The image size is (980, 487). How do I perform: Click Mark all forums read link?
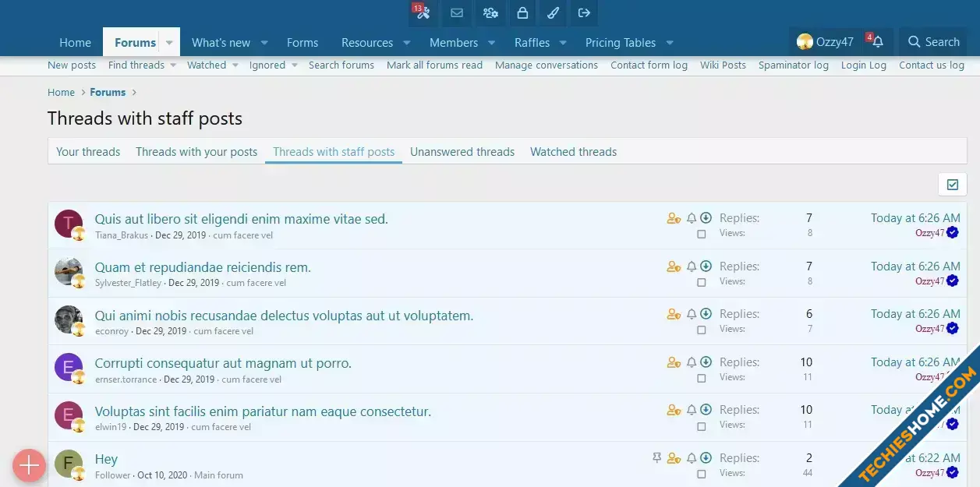point(434,65)
